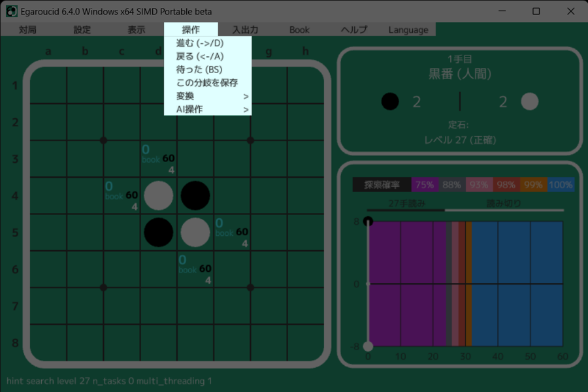Click the black disc at e4

tap(195, 195)
